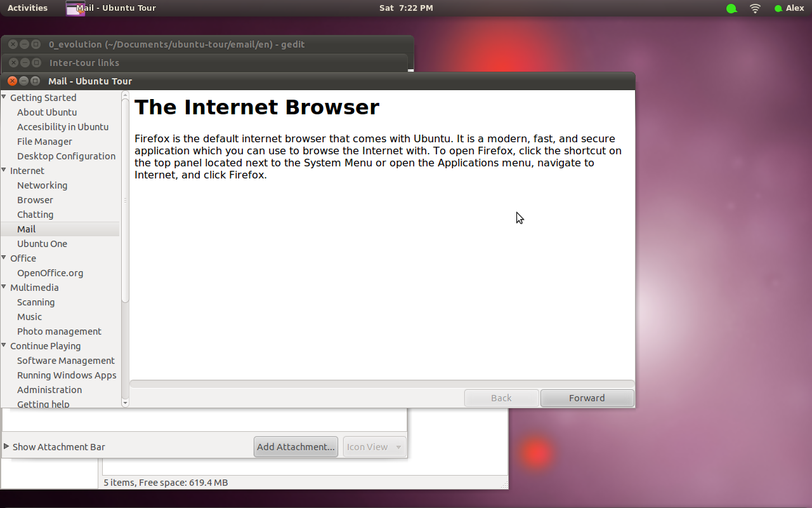Expand Show Attachment Bar
812x508 pixels.
(55, 447)
